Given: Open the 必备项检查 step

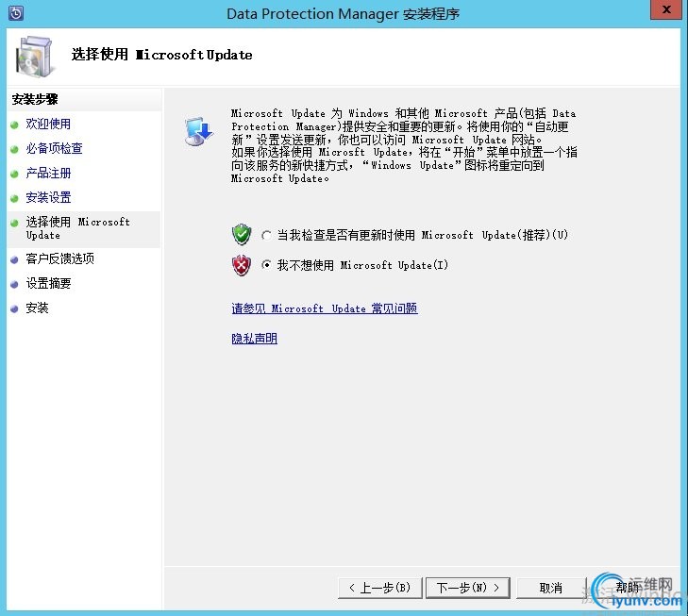Looking at the screenshot, I should pos(54,149).
